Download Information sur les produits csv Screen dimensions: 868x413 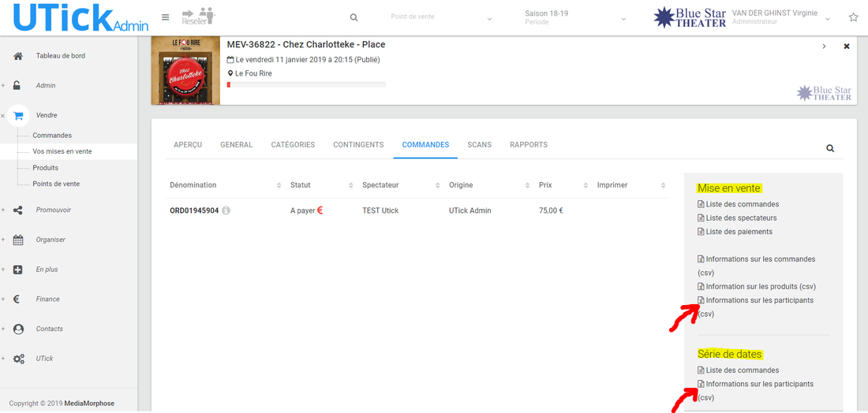(760, 287)
